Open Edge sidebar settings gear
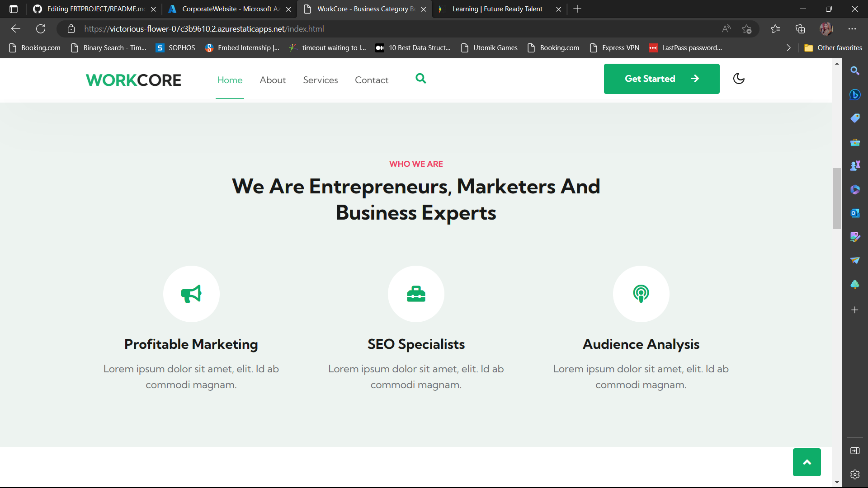 point(855,474)
